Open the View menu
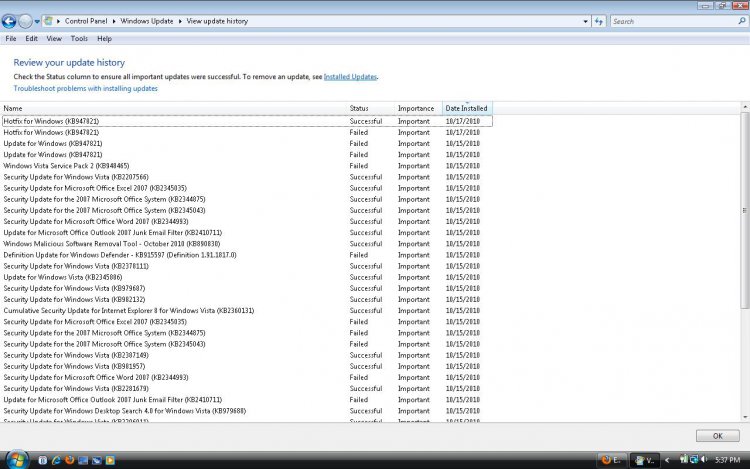The height and width of the screenshot is (469, 750). click(54, 39)
